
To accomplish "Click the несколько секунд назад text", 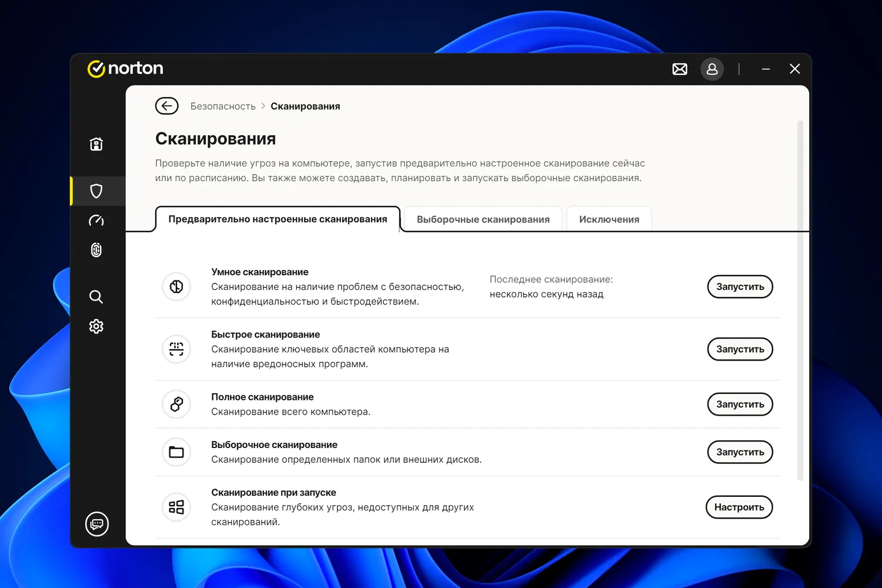I will tap(547, 295).
